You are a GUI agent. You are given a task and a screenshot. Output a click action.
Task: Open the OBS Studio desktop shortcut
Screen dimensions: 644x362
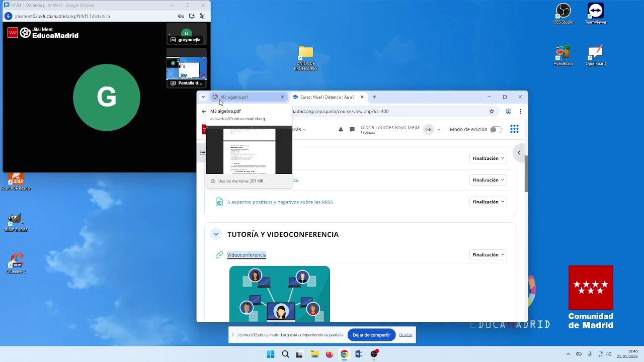coord(563,14)
